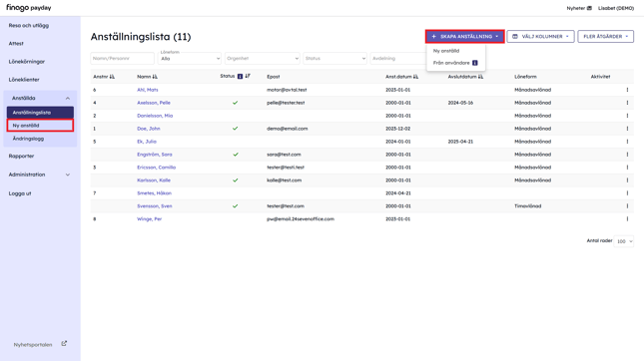Choose Ny anställd from the dropdown menu
The height and width of the screenshot is (361, 644).
tap(446, 51)
